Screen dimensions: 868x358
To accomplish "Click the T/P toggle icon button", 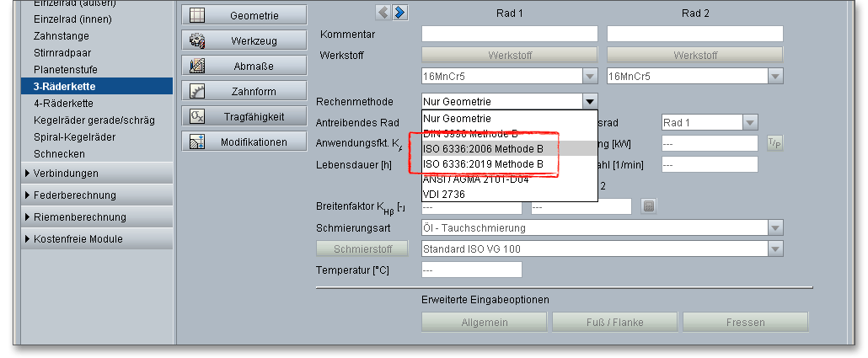I will click(x=774, y=142).
